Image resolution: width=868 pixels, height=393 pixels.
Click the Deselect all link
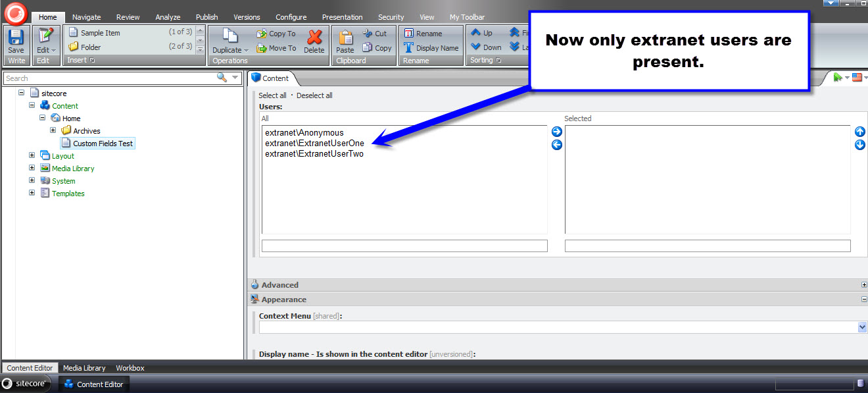pos(314,95)
